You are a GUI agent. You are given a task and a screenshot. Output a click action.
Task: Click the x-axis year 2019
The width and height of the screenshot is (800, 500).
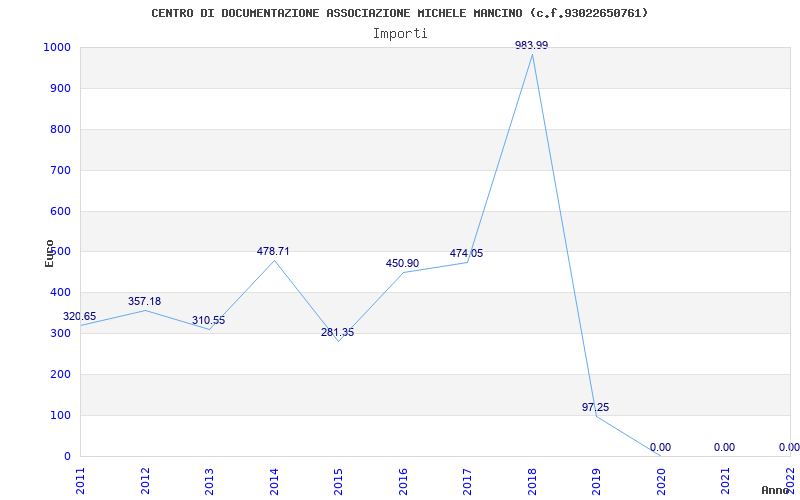pos(596,481)
